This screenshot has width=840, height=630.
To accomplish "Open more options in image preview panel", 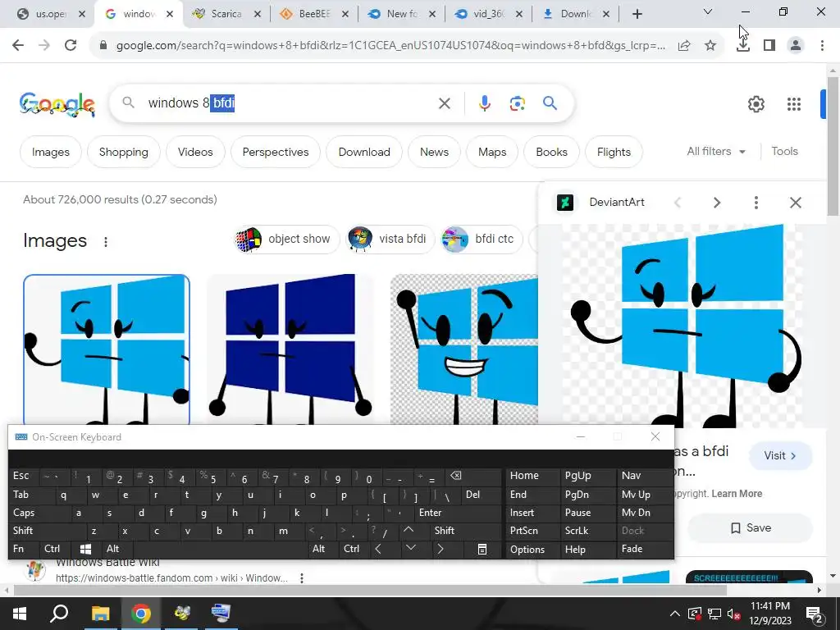I will pyautogui.click(x=756, y=203).
